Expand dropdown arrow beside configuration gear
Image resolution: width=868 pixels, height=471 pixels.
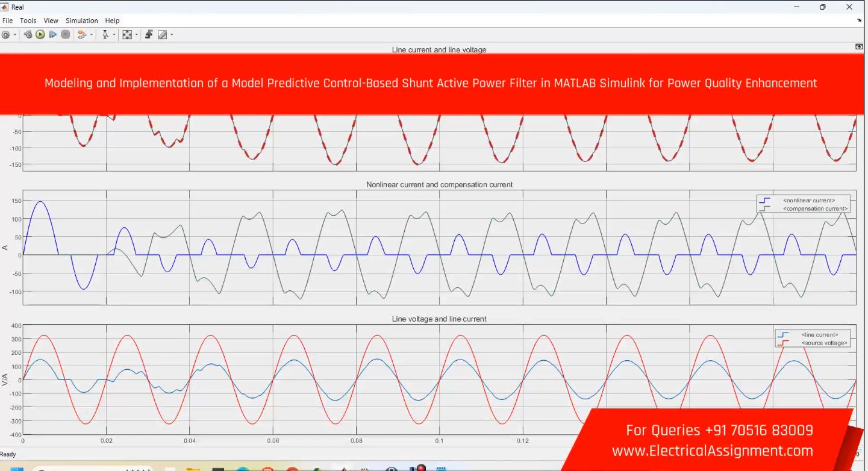15,35
